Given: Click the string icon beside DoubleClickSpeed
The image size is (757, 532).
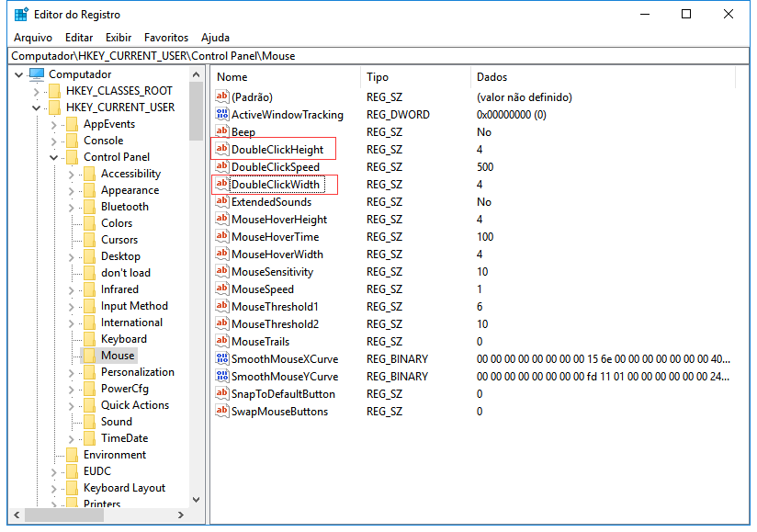Looking at the screenshot, I should pos(221,167).
